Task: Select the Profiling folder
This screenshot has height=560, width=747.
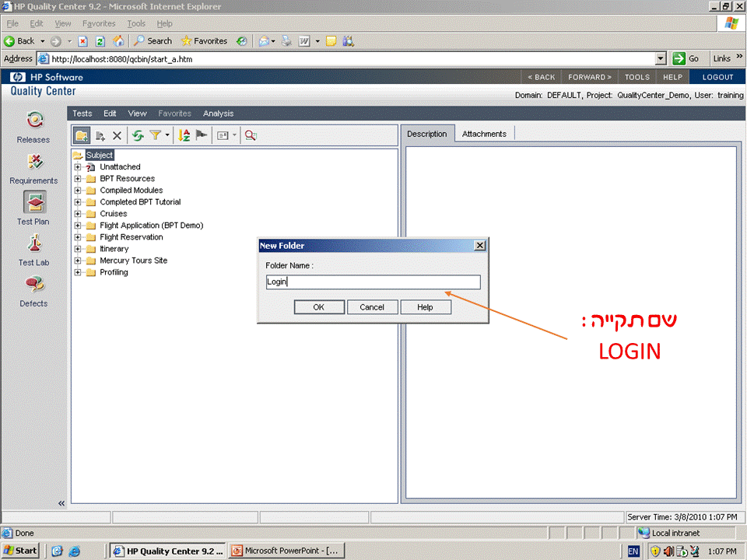Action: (x=114, y=272)
